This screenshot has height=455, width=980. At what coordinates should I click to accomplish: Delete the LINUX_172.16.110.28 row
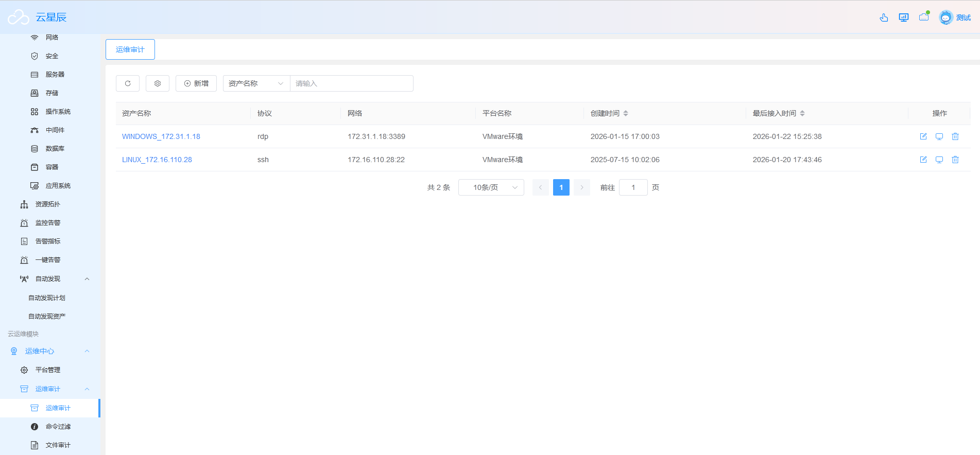pyautogui.click(x=955, y=160)
